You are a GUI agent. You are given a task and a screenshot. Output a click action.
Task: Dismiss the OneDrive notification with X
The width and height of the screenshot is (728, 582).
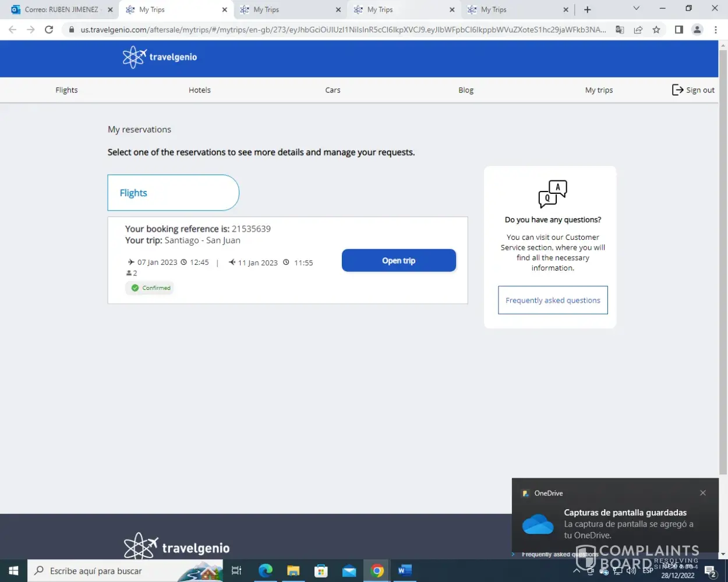point(703,493)
